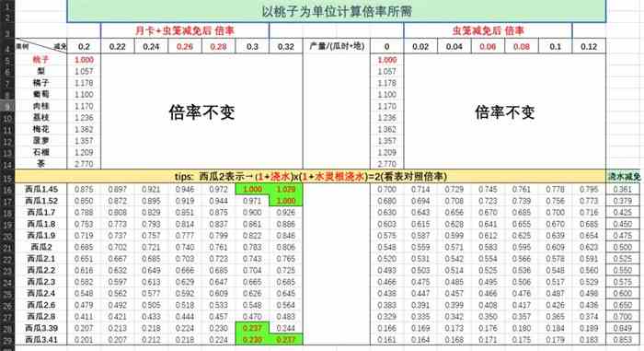Select the 西瓜1.9 row label
The image size is (644, 351).
tap(41, 235)
